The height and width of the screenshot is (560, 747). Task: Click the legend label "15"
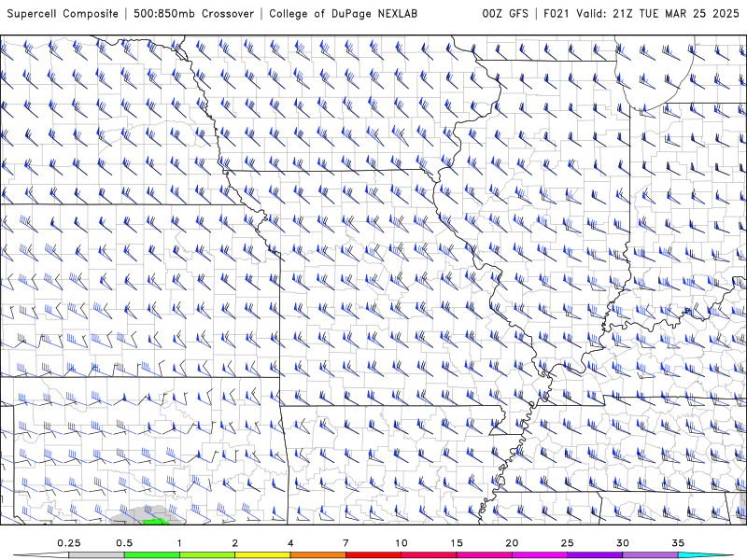(x=457, y=543)
